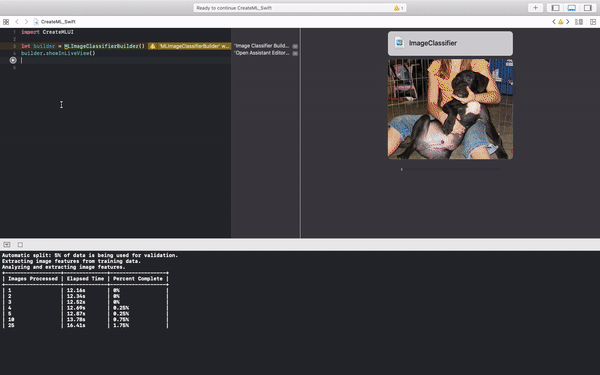Select the CreateML_Swift file in the jump bar
This screenshot has width=600, height=375.
point(58,22)
